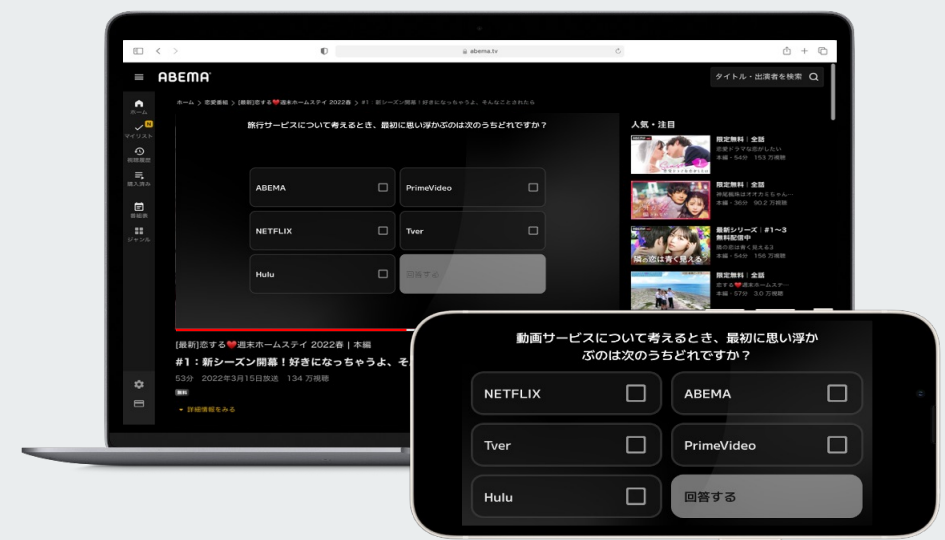Submit with 回答する on the phone survey

(x=767, y=497)
